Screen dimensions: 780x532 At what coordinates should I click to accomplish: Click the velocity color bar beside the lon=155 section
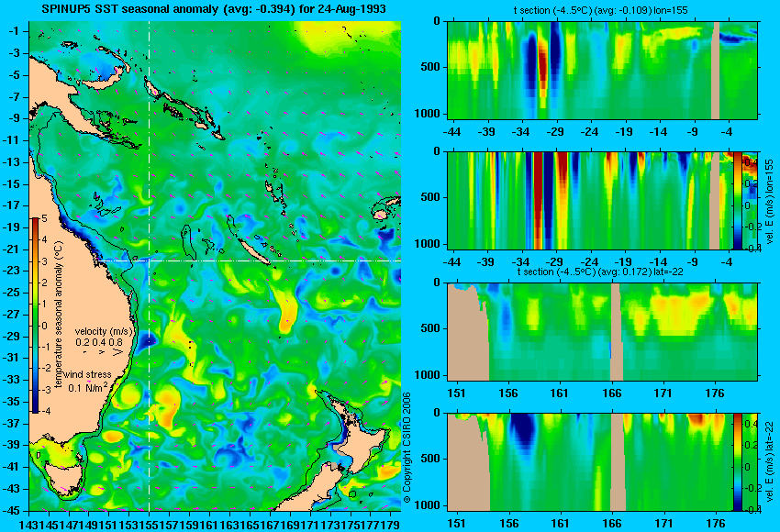tap(737, 200)
